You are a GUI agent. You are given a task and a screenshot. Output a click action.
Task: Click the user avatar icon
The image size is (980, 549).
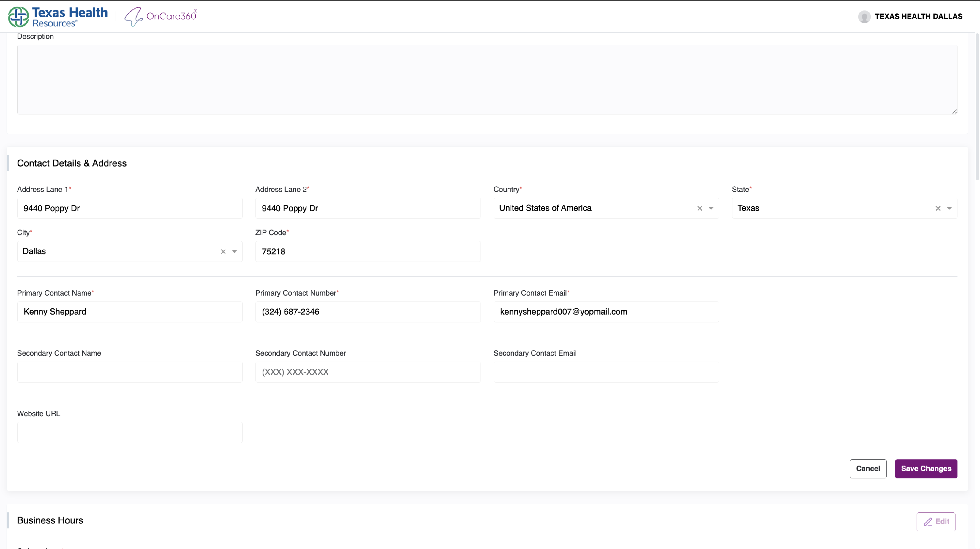coord(864,17)
